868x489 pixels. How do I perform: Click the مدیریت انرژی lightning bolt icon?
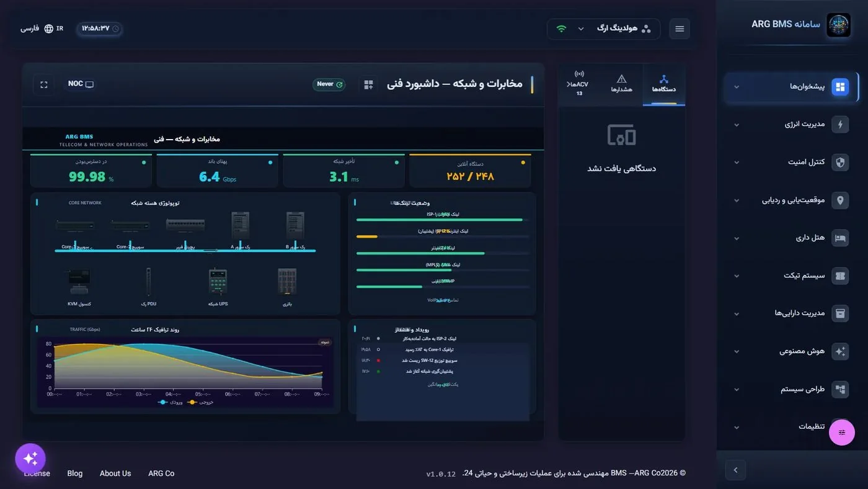point(840,125)
